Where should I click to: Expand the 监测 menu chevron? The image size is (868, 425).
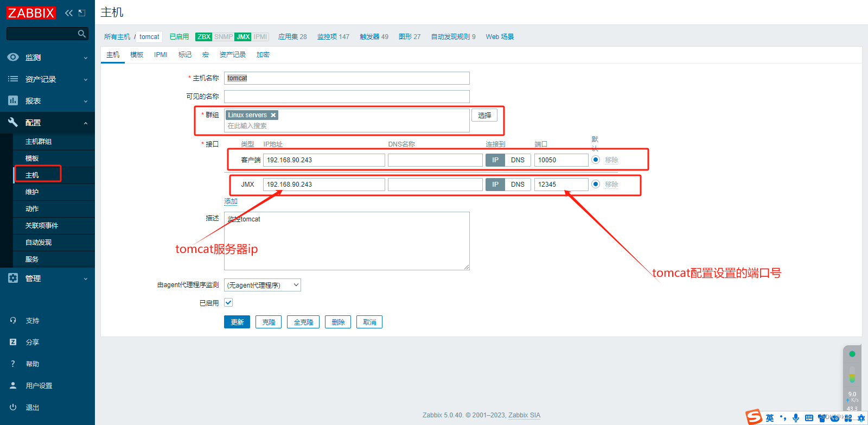86,58
